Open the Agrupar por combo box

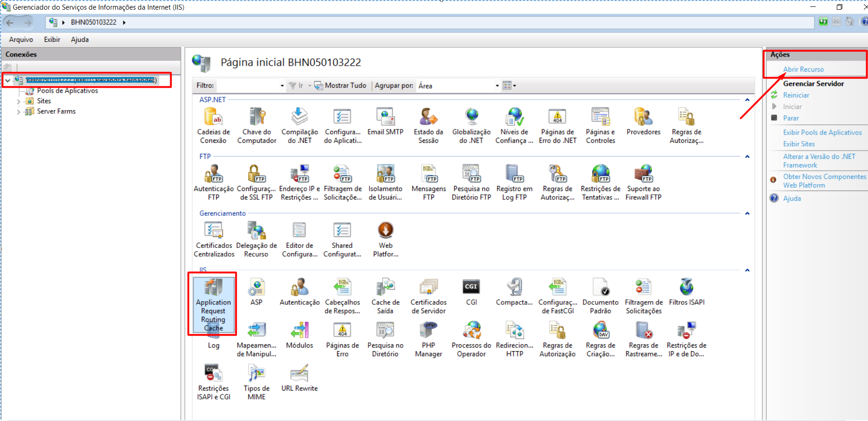click(x=458, y=85)
